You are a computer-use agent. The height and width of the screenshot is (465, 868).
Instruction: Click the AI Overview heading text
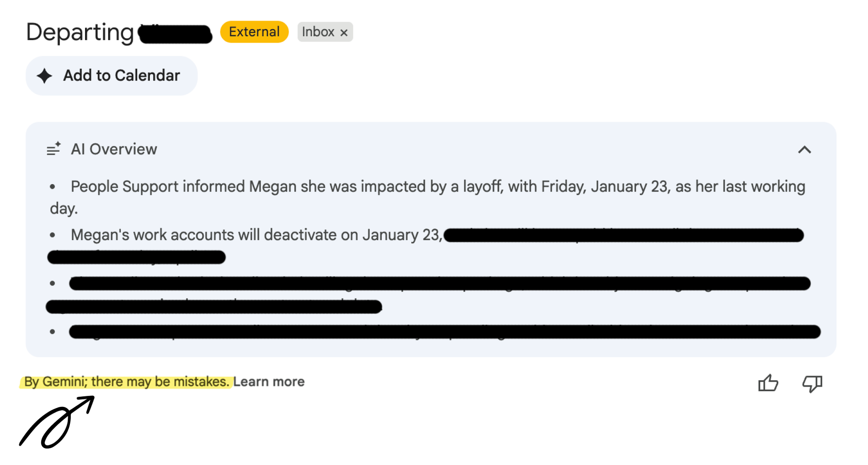click(x=114, y=149)
